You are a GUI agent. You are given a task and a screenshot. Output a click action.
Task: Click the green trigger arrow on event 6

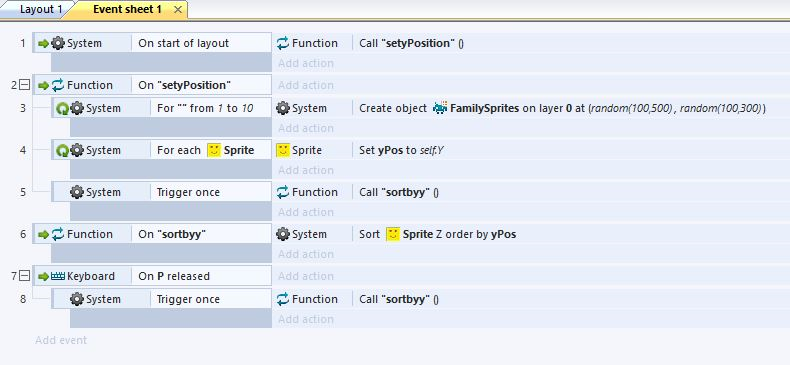coord(43,234)
